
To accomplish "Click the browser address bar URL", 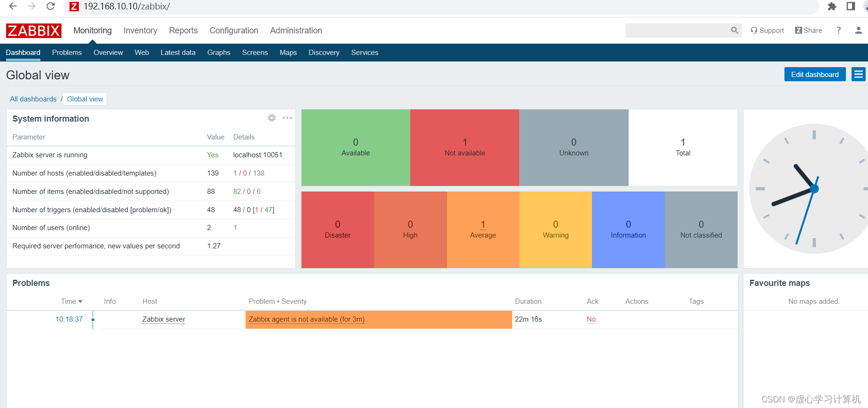I will (x=127, y=7).
